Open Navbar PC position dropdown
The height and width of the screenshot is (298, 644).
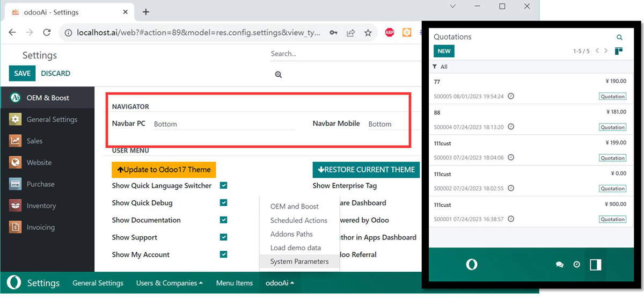pyautogui.click(x=224, y=124)
